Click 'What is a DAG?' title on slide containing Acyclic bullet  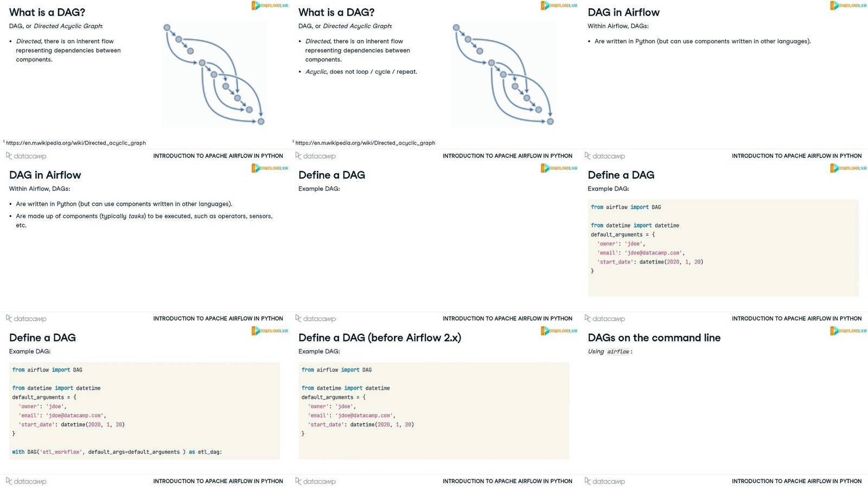pos(336,12)
